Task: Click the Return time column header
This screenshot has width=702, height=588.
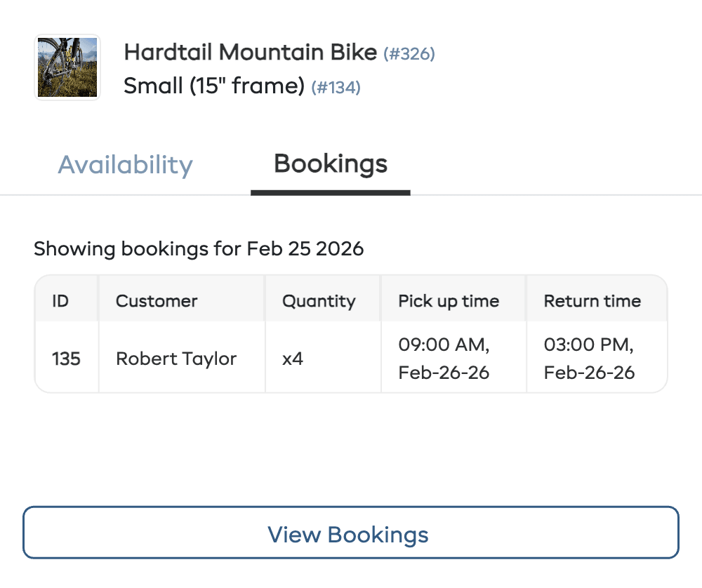Action: [x=592, y=300]
